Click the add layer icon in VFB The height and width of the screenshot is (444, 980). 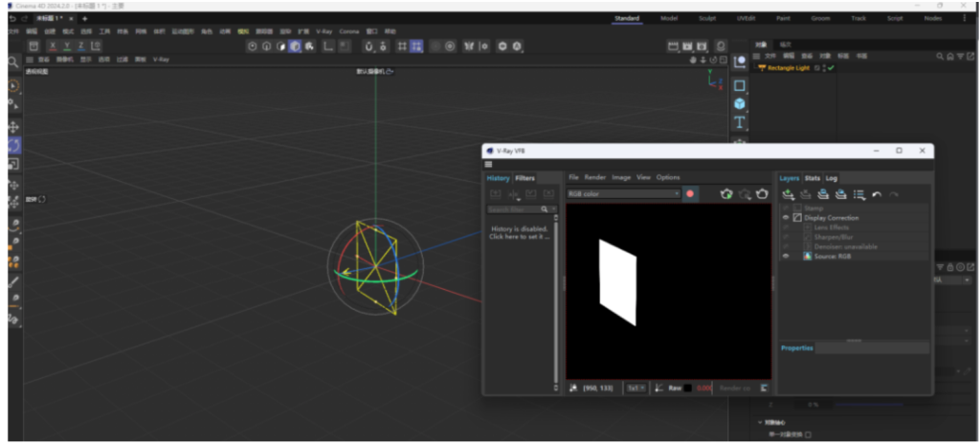(788, 195)
